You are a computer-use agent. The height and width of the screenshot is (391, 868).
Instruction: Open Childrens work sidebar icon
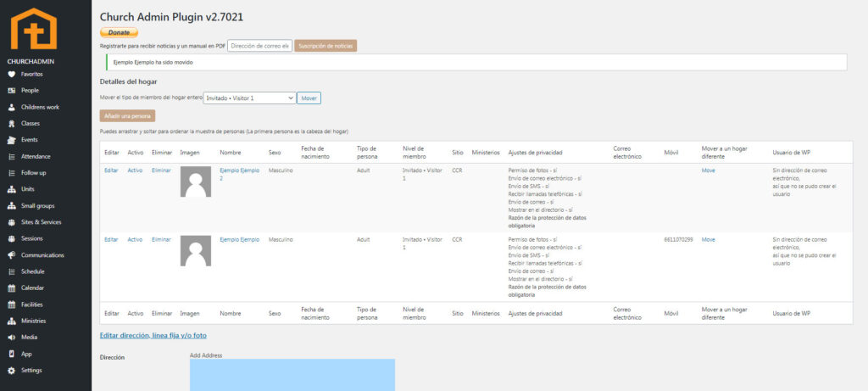point(11,107)
